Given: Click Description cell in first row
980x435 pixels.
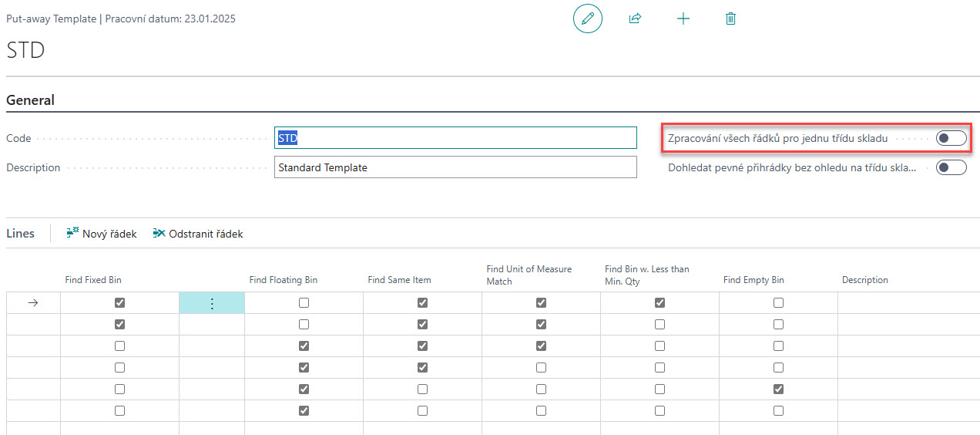Looking at the screenshot, I should [x=908, y=303].
